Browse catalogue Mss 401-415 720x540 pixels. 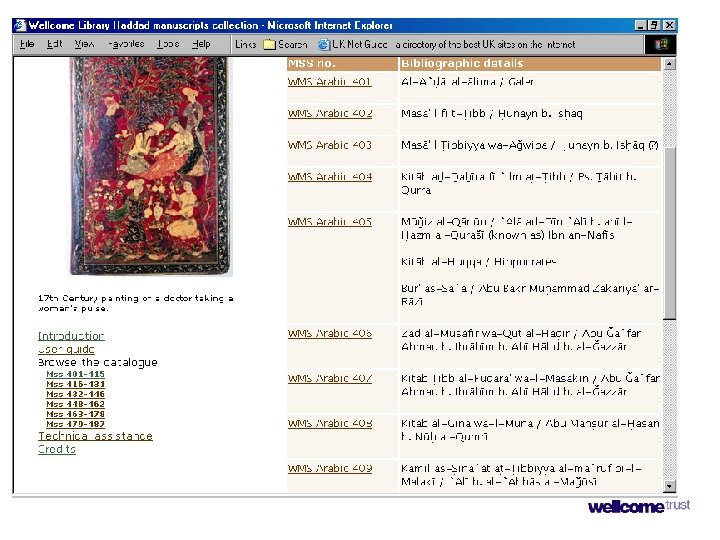click(x=75, y=374)
